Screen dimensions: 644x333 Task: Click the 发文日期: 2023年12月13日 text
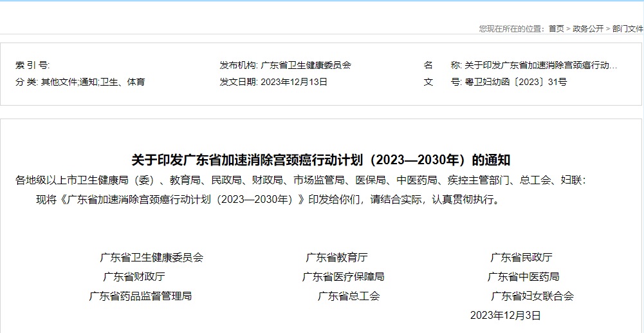(x=273, y=82)
